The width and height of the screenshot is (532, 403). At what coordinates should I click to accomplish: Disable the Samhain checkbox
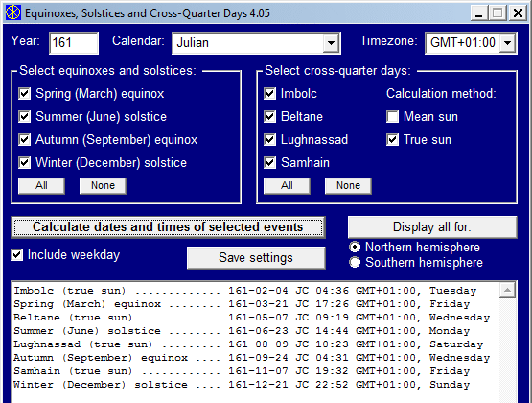[x=269, y=162]
